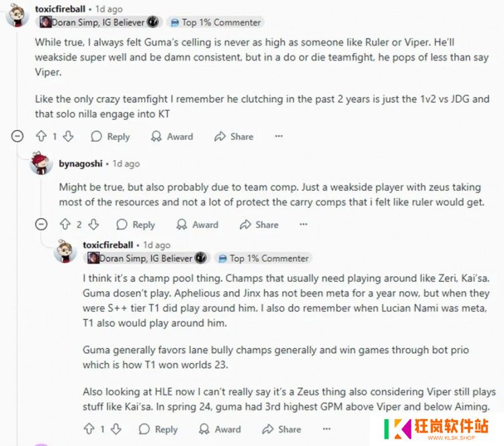Click bynagoshi's red-haired avatar
Screen dimensions: 504x446
tap(41, 163)
